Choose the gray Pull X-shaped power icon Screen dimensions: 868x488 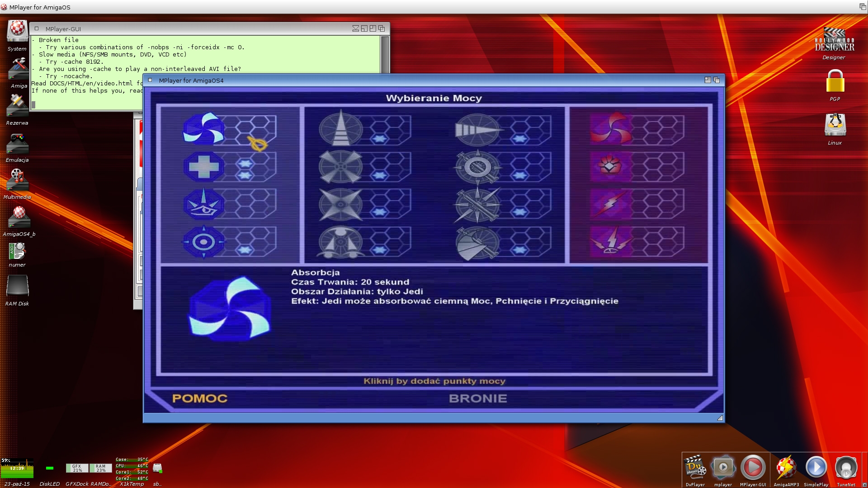click(x=340, y=204)
